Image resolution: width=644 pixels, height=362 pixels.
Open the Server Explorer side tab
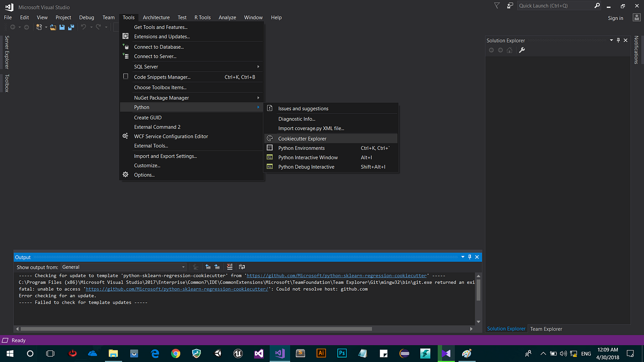(6, 52)
